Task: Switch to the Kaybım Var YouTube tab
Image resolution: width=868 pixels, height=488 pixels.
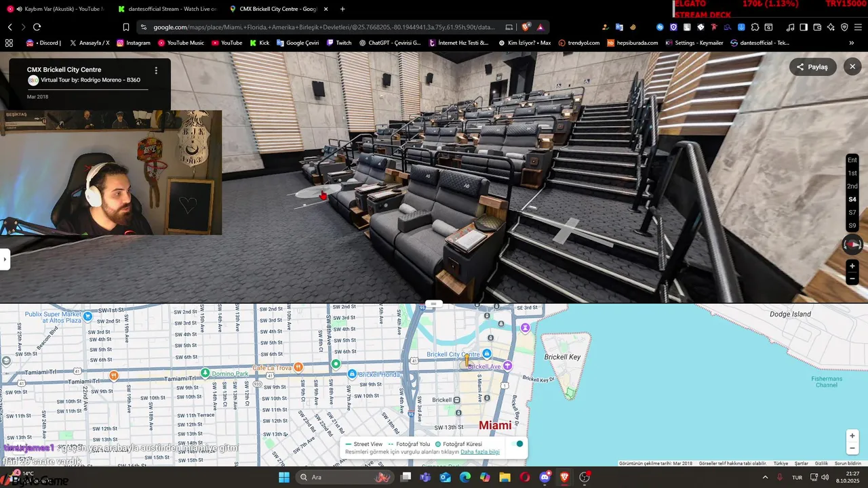Action: tap(55, 9)
